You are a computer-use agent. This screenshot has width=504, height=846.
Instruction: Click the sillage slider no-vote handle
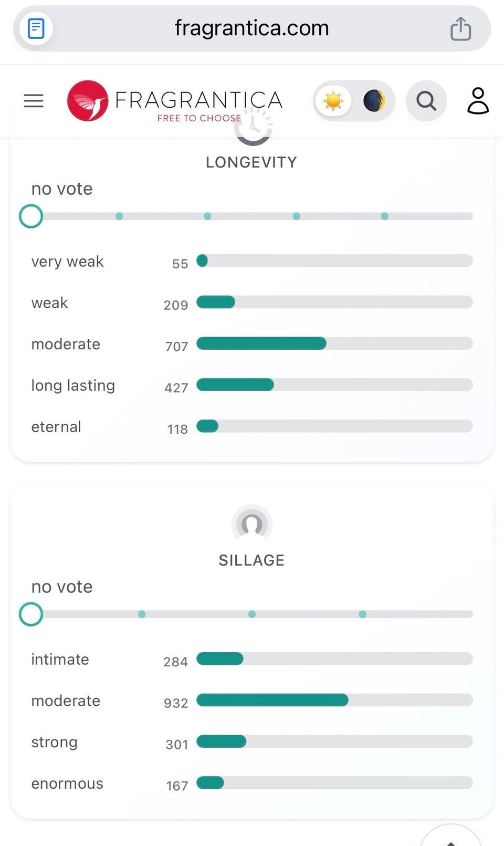click(x=31, y=614)
